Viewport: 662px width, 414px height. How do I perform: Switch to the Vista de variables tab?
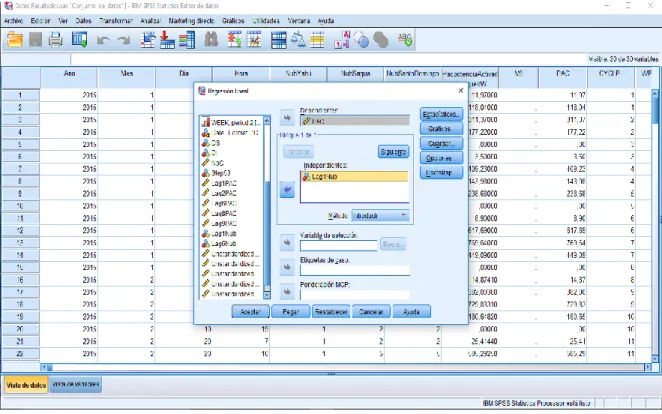[x=76, y=384]
